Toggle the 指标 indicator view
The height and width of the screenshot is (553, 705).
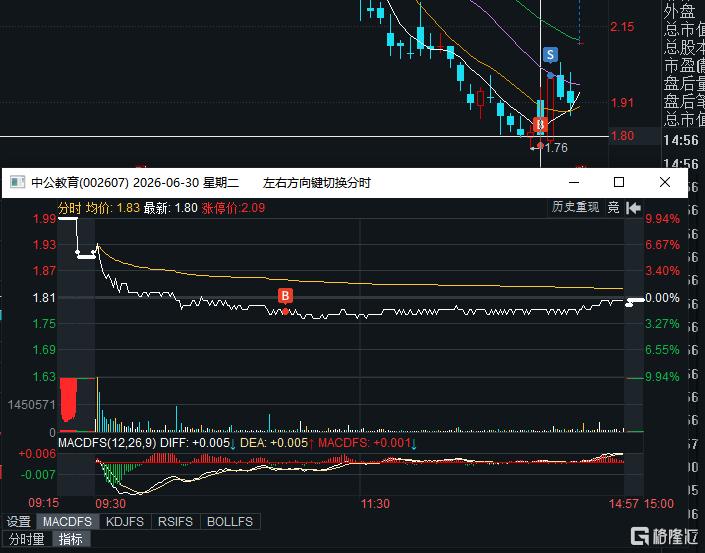[x=71, y=539]
